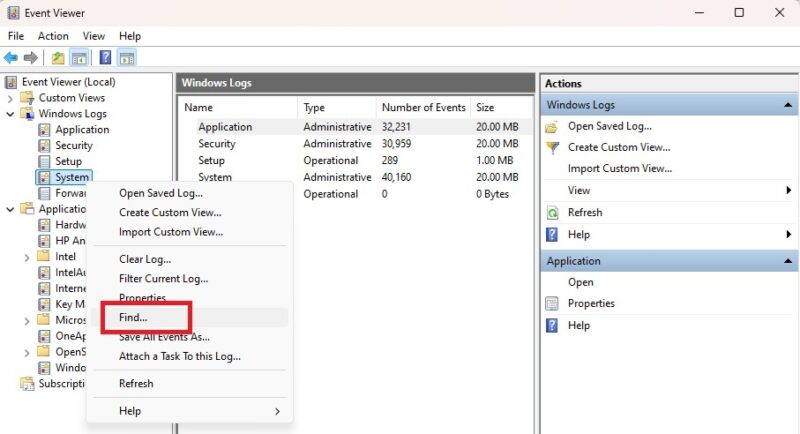Click the Event Viewer (Local) root icon
This screenshot has height=434, width=800.
tap(11, 82)
